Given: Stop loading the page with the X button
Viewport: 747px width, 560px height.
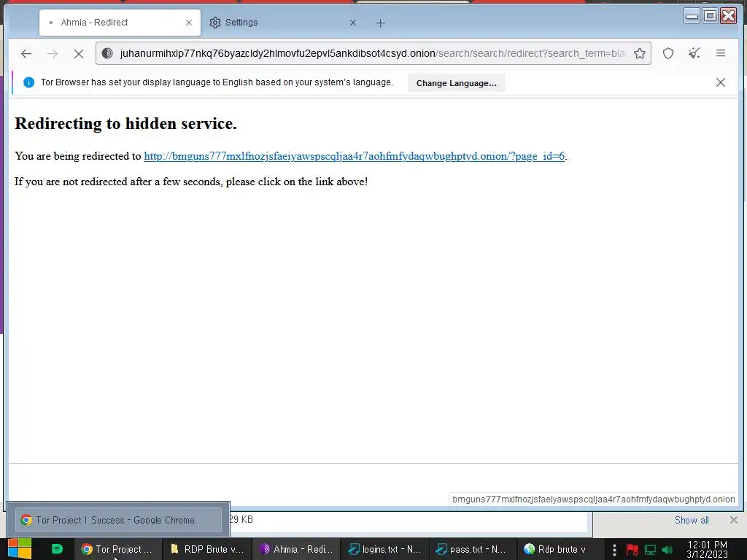Looking at the screenshot, I should coord(79,54).
